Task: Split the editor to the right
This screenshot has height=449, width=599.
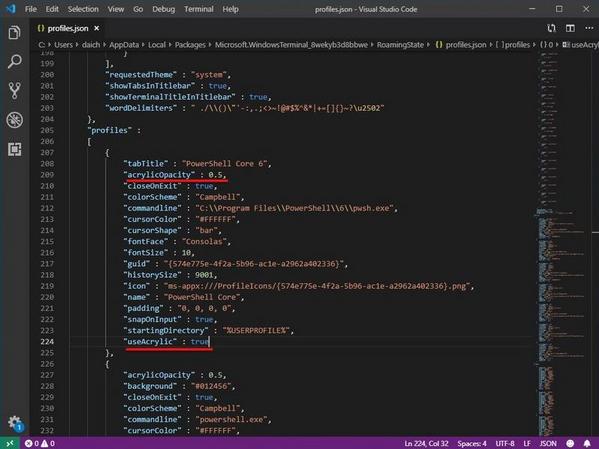Action: pyautogui.click(x=570, y=28)
